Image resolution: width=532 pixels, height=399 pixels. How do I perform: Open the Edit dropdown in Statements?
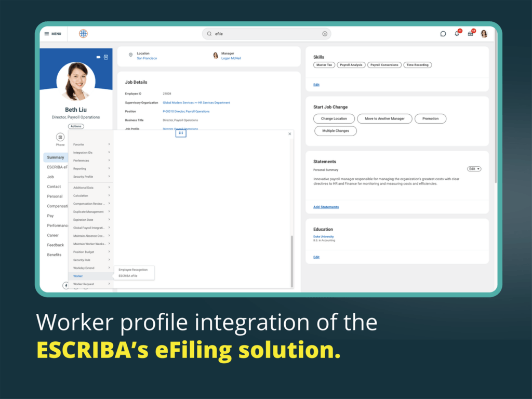pos(474,169)
